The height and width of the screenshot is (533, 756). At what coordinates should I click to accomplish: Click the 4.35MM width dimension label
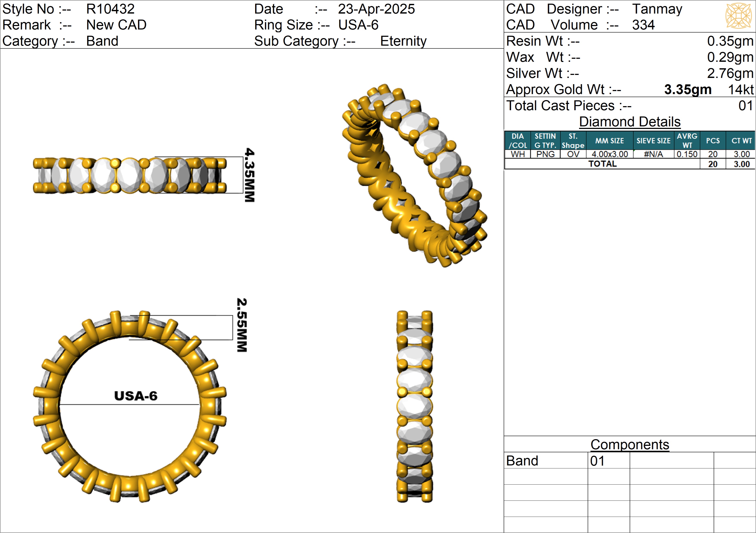tap(250, 175)
